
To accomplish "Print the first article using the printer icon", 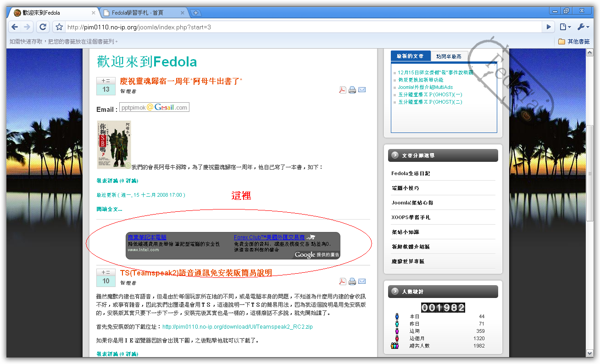I will [x=352, y=90].
